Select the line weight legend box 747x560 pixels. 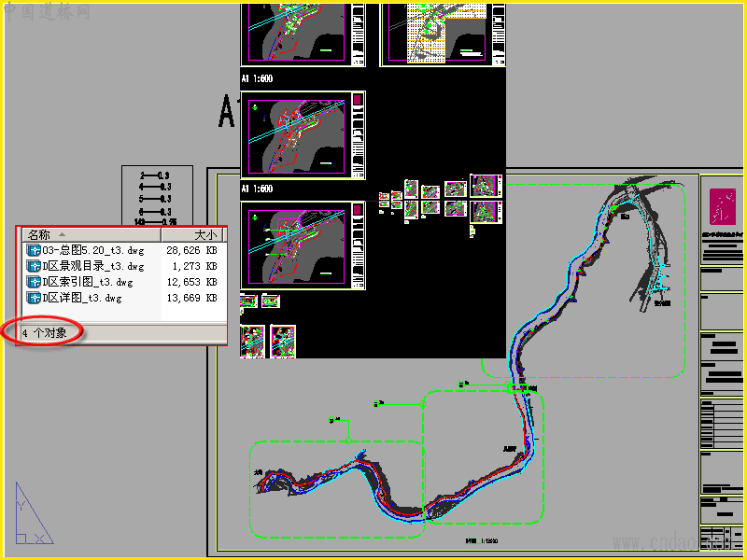pos(157,195)
